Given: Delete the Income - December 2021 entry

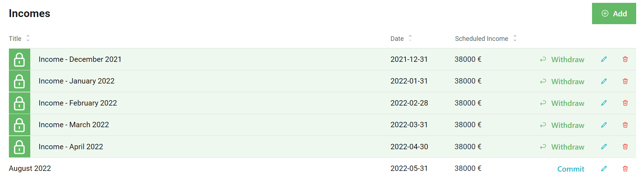Looking at the screenshot, I should pos(625,59).
